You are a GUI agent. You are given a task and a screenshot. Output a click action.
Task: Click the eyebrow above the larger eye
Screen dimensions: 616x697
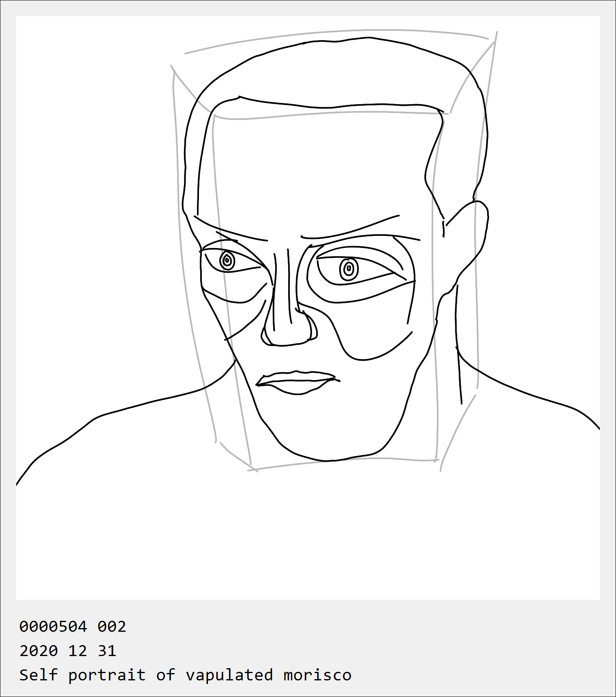click(x=351, y=228)
